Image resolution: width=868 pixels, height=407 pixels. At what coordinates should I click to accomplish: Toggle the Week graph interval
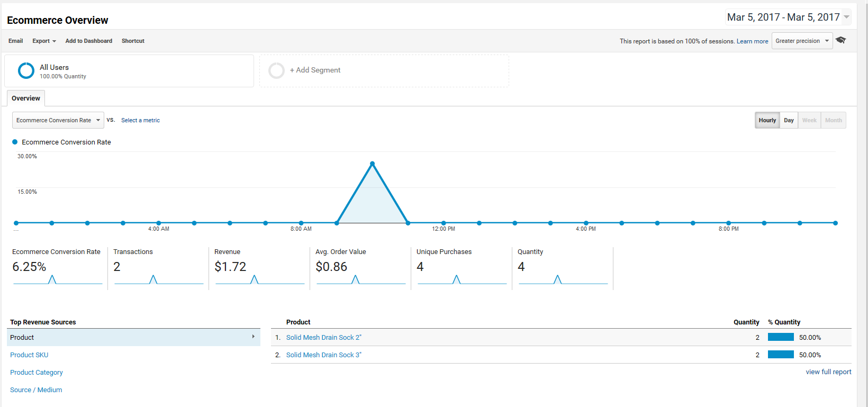pos(809,120)
